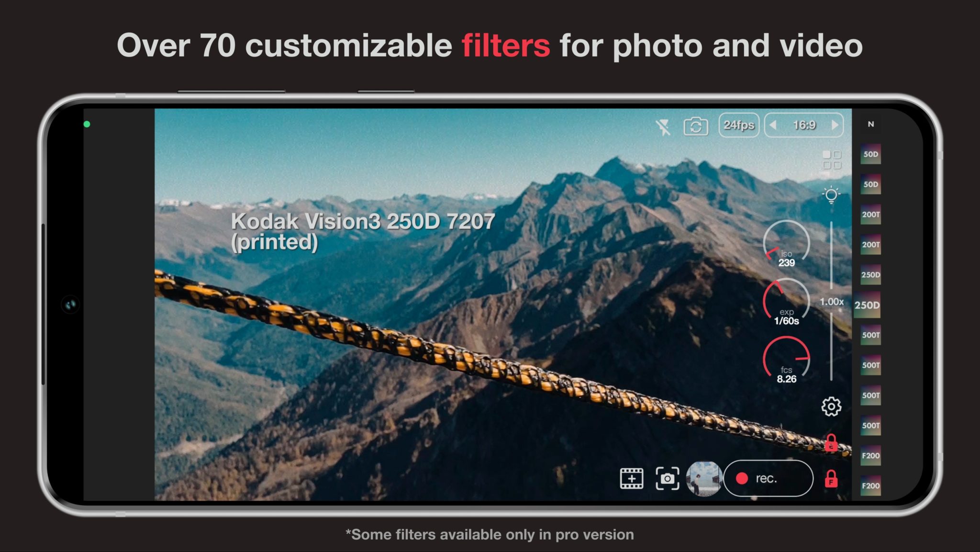The height and width of the screenshot is (552, 980).
Task: Switch to the front camera
Action: [x=696, y=125]
